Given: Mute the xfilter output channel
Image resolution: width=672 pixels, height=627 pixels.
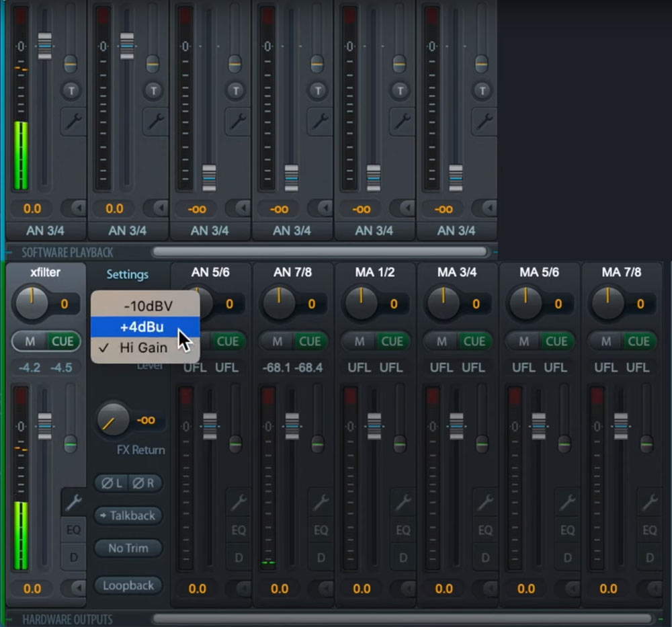Looking at the screenshot, I should click(x=30, y=341).
